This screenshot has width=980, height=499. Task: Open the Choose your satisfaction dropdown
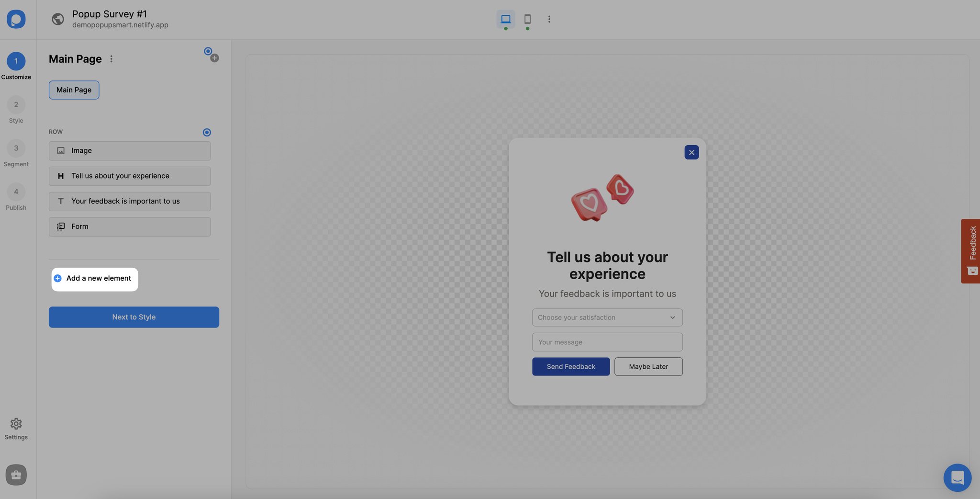coord(607,317)
